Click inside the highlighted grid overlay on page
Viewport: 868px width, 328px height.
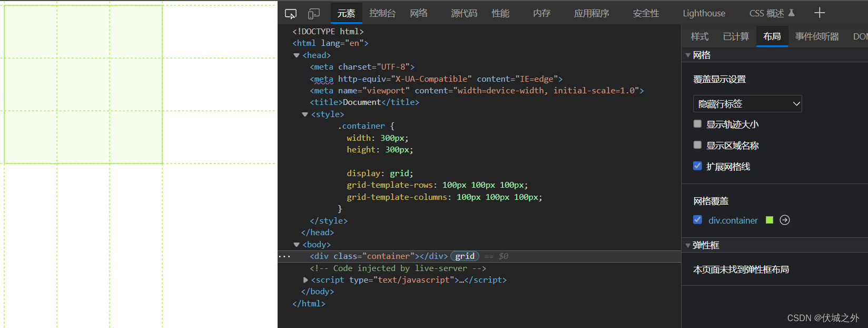83,84
